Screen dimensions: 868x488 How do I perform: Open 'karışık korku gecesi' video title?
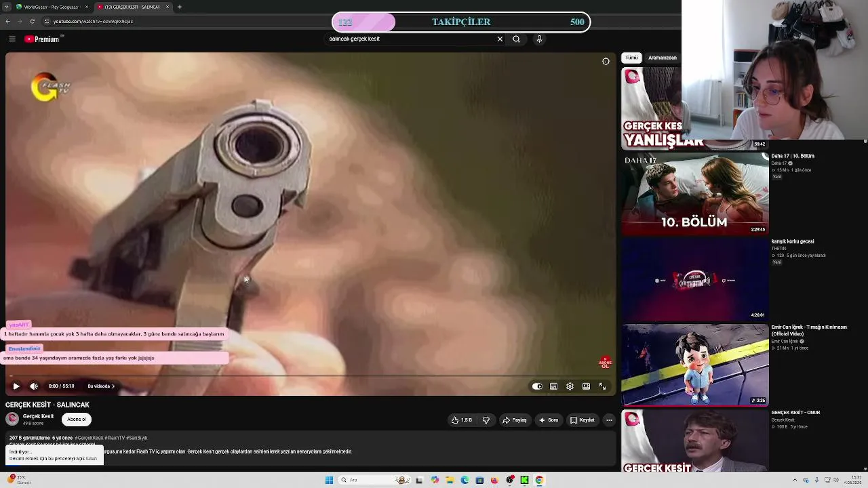793,241
